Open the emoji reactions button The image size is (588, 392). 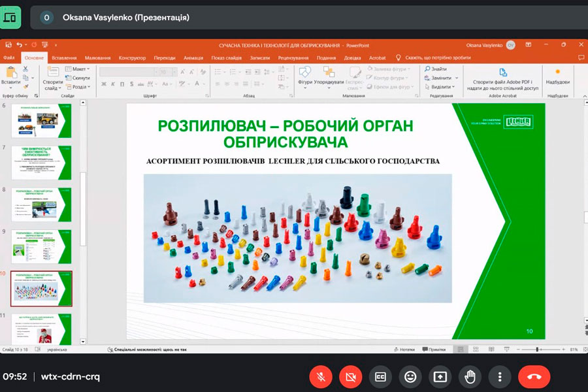(x=410, y=376)
